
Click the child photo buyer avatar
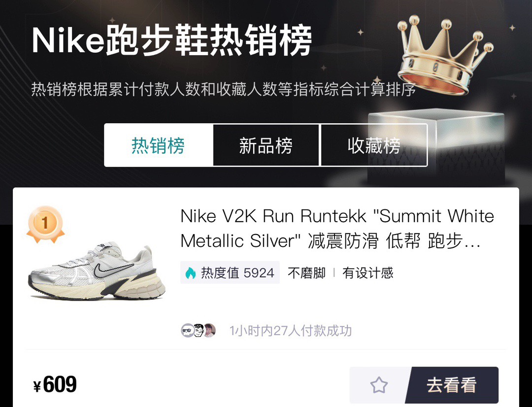click(x=210, y=330)
